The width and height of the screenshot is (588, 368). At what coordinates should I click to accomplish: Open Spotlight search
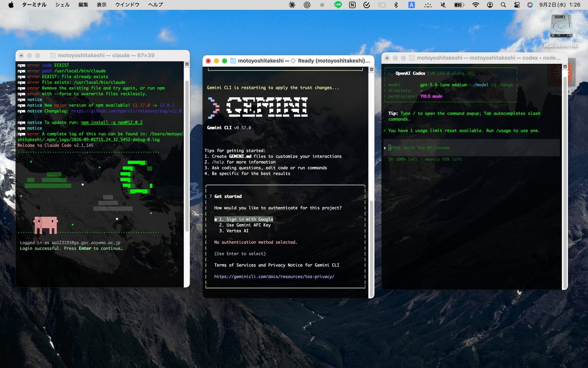click(x=503, y=4)
